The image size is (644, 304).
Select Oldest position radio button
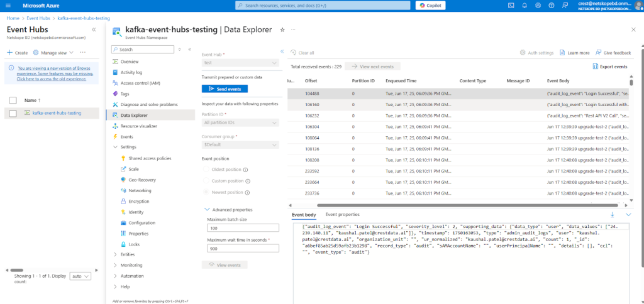[206, 170]
